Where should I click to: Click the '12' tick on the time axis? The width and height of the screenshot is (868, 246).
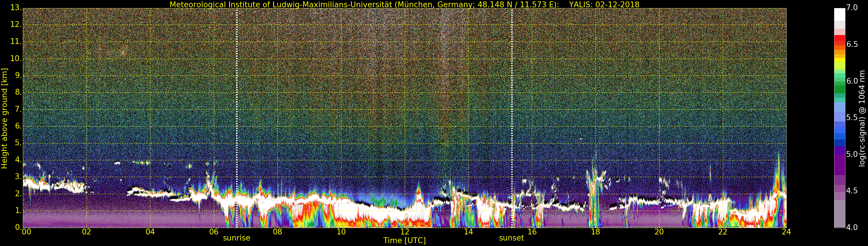(405, 232)
